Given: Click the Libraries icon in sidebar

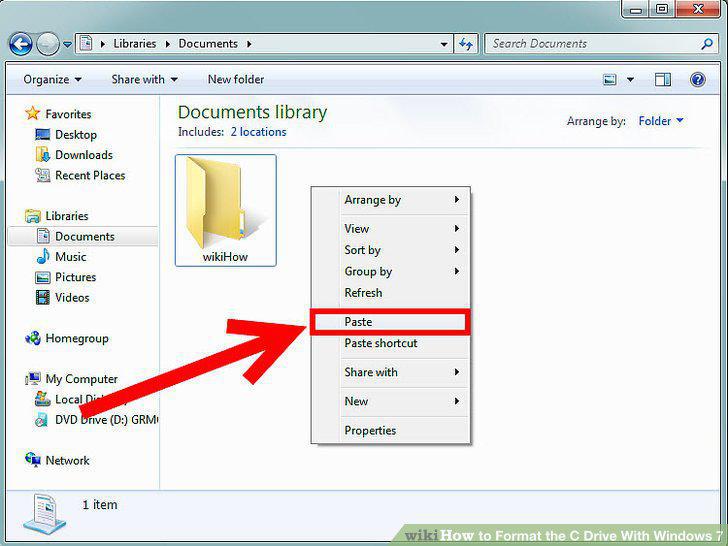Looking at the screenshot, I should [x=32, y=216].
